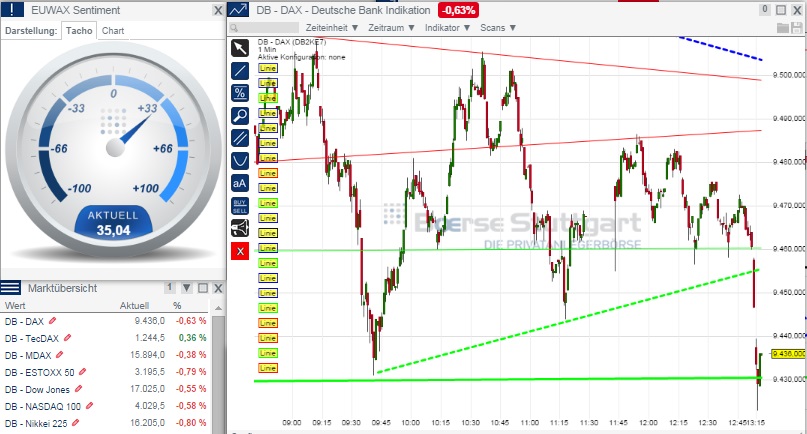Select the 'DB - Nikkei 225' row
The height and width of the screenshot is (434, 807).
[106, 423]
